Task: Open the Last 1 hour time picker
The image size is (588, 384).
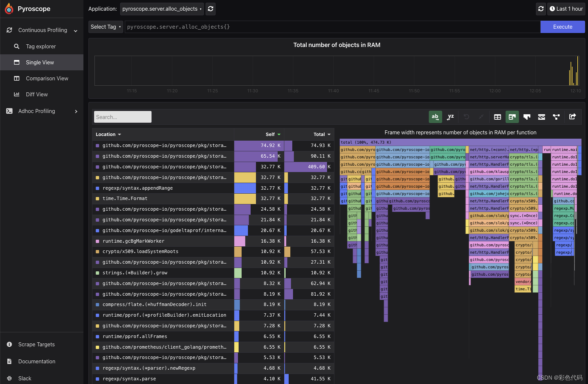Action: 566,9
